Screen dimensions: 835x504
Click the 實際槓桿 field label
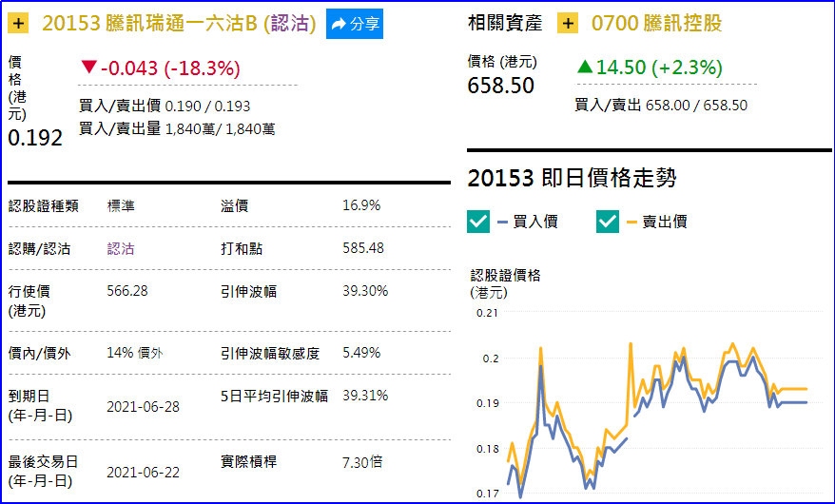pos(248,462)
